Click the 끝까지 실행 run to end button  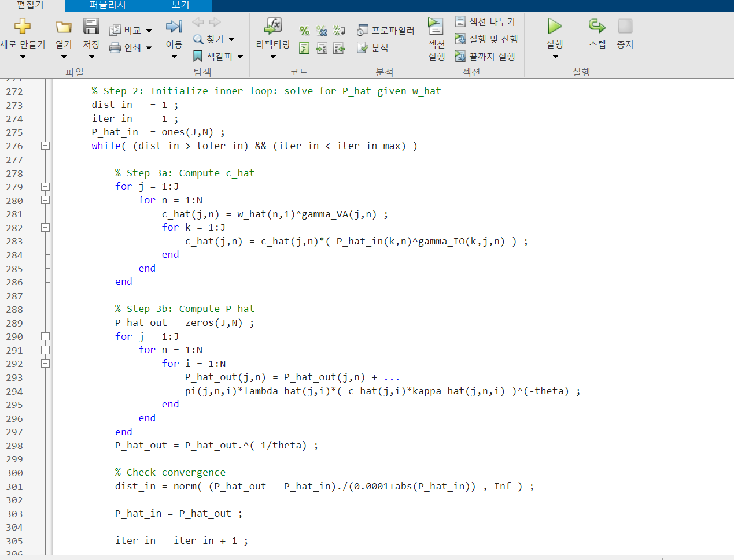pyautogui.click(x=485, y=56)
